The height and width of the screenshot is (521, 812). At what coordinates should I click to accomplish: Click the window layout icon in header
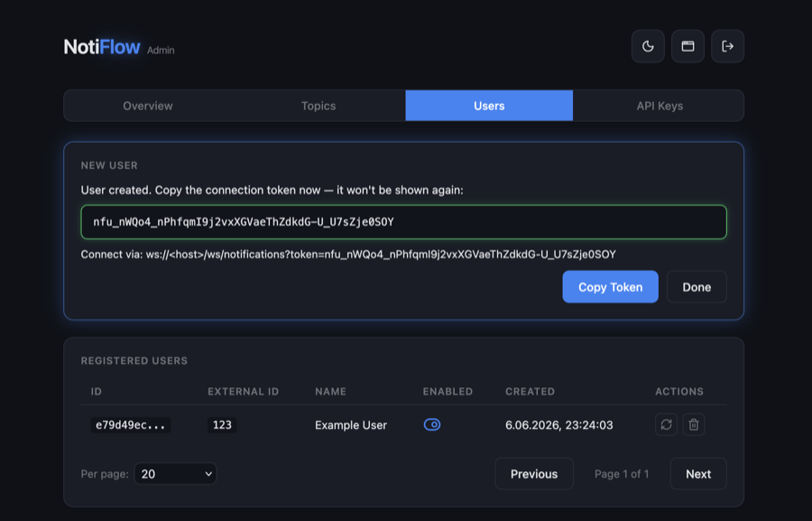(687, 46)
